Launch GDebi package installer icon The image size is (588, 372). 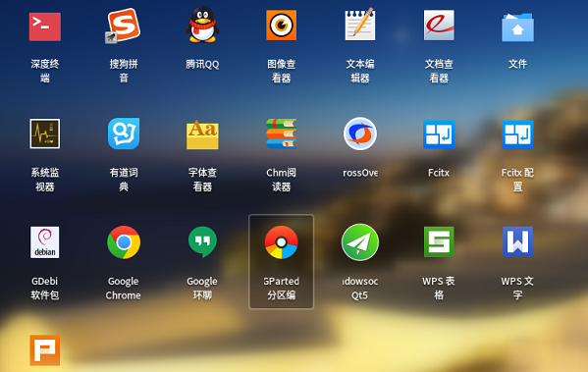click(x=45, y=242)
